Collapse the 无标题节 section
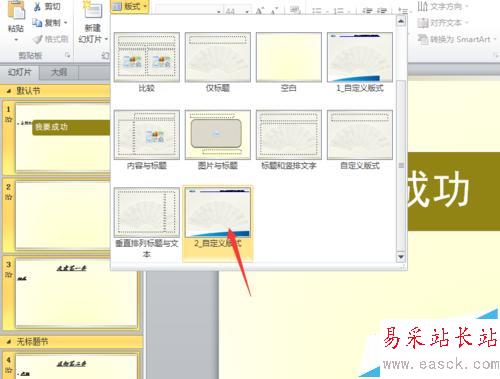500x379 pixels. (9, 342)
